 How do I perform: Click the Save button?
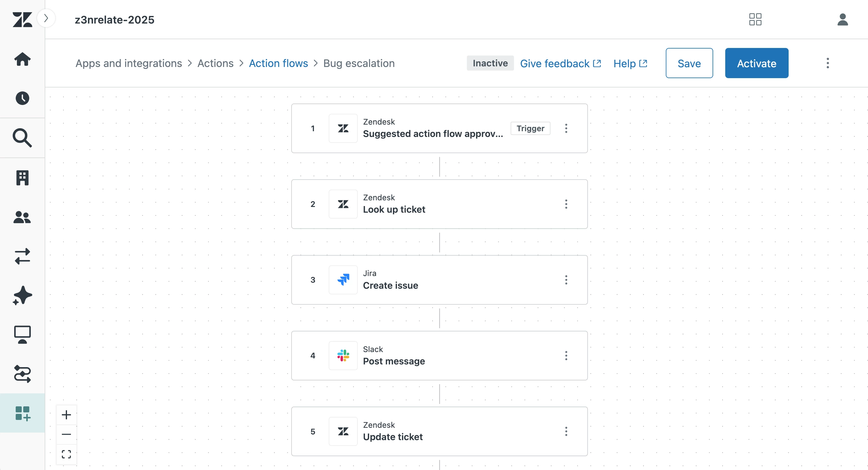tap(689, 63)
